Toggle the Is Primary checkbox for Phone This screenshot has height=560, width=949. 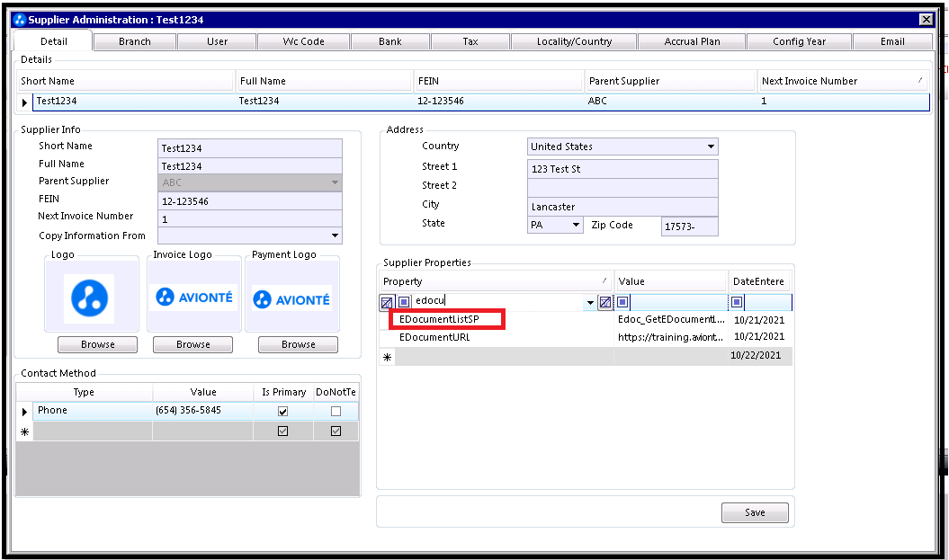[x=282, y=411]
